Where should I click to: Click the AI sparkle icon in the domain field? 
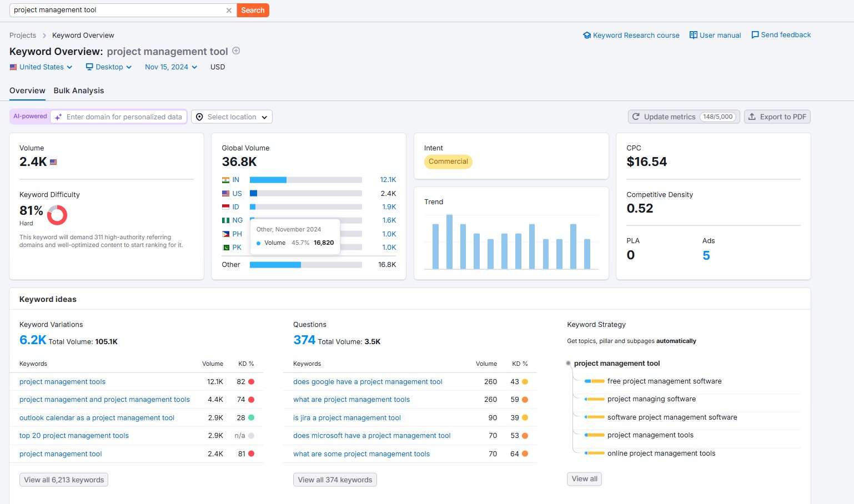tap(58, 117)
